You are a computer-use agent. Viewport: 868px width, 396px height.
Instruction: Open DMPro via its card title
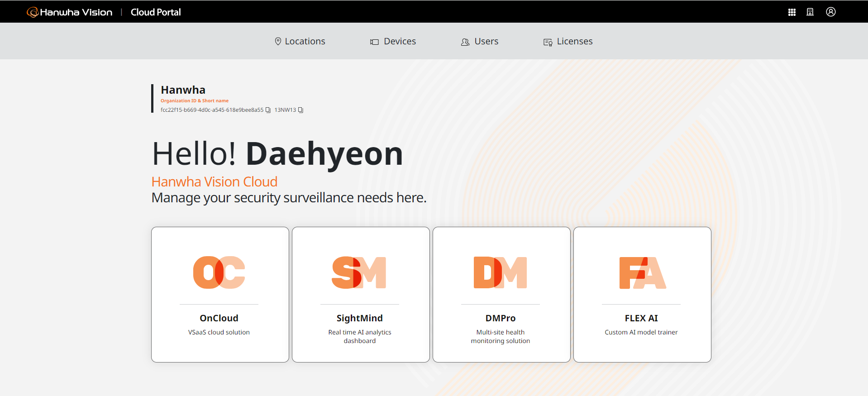point(500,318)
